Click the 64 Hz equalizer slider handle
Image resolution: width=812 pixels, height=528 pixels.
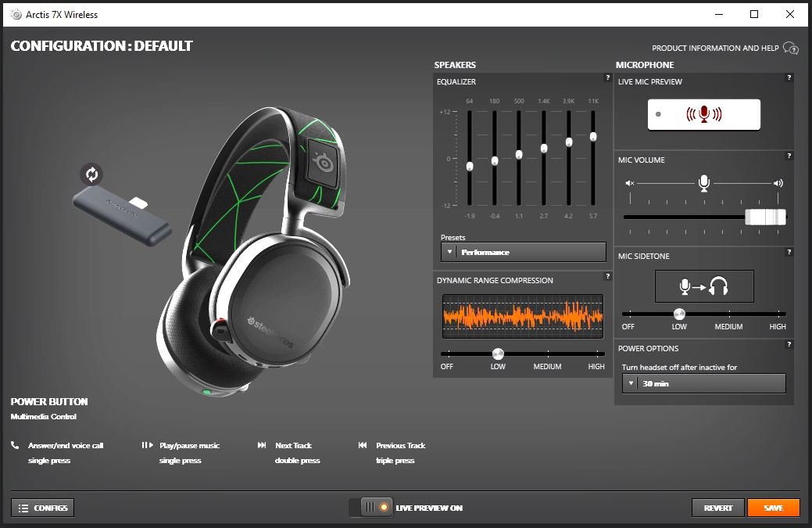pos(470,167)
